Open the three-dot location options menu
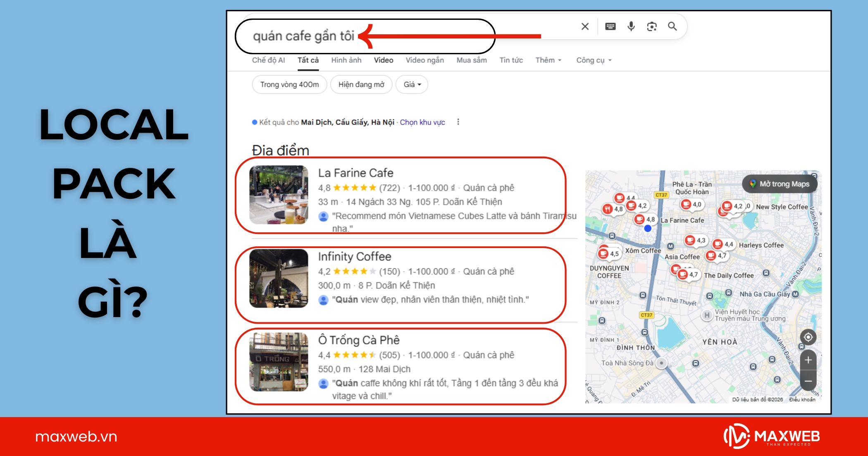Screen dimensions: 868x456 click(458, 122)
